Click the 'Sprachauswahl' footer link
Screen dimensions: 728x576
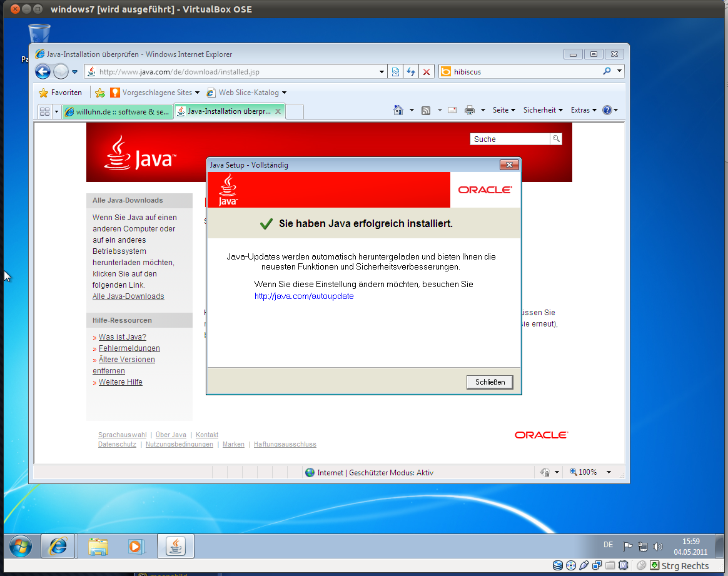[122, 435]
